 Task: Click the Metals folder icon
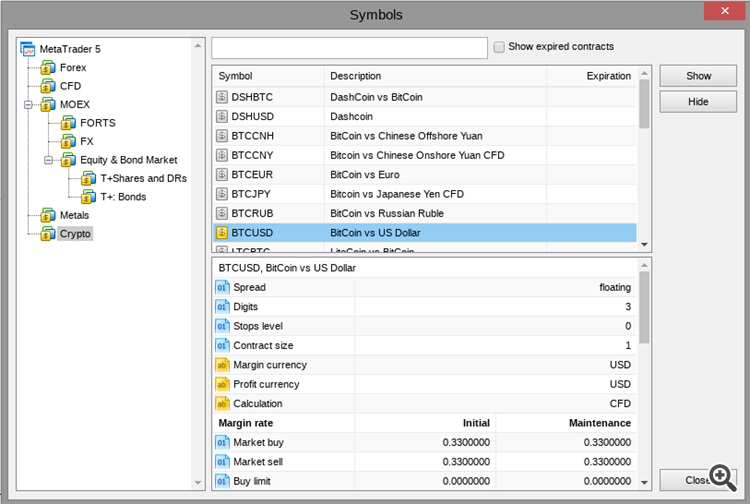coord(48,216)
